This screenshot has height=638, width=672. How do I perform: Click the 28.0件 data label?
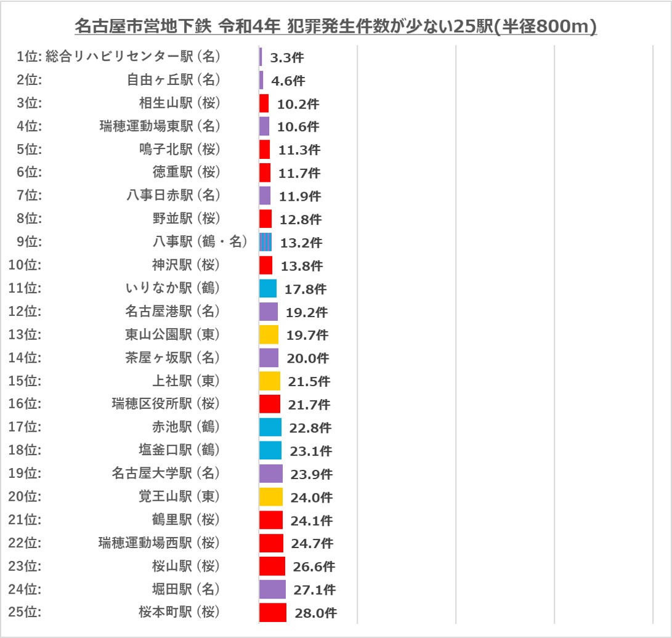coord(315,613)
